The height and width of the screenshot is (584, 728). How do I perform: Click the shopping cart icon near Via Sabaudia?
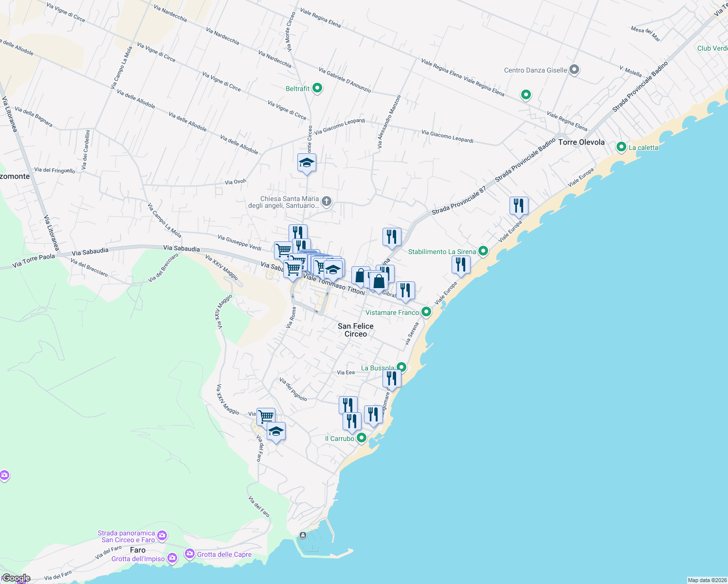[x=292, y=268]
